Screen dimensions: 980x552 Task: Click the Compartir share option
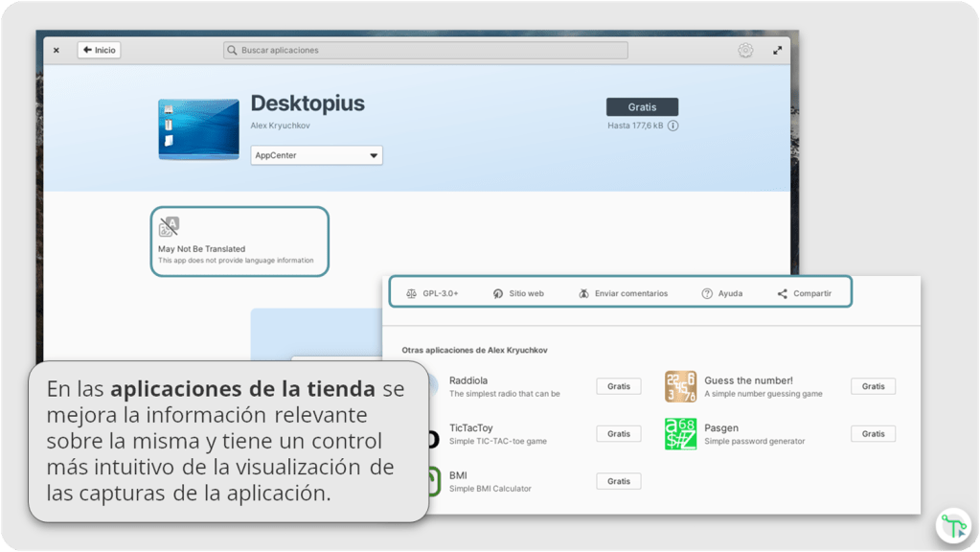pyautogui.click(x=804, y=293)
